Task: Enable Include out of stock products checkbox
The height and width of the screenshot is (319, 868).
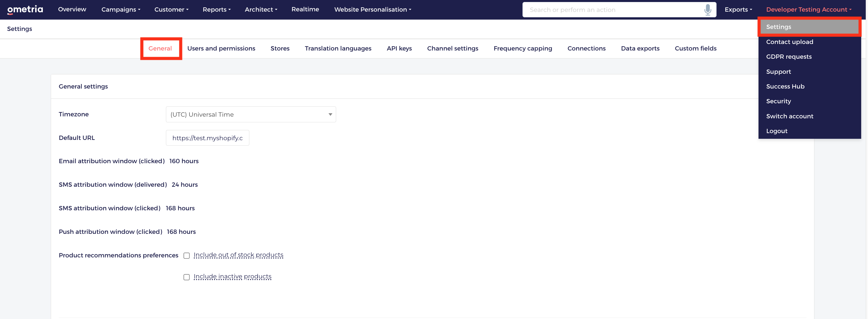Action: click(x=187, y=256)
